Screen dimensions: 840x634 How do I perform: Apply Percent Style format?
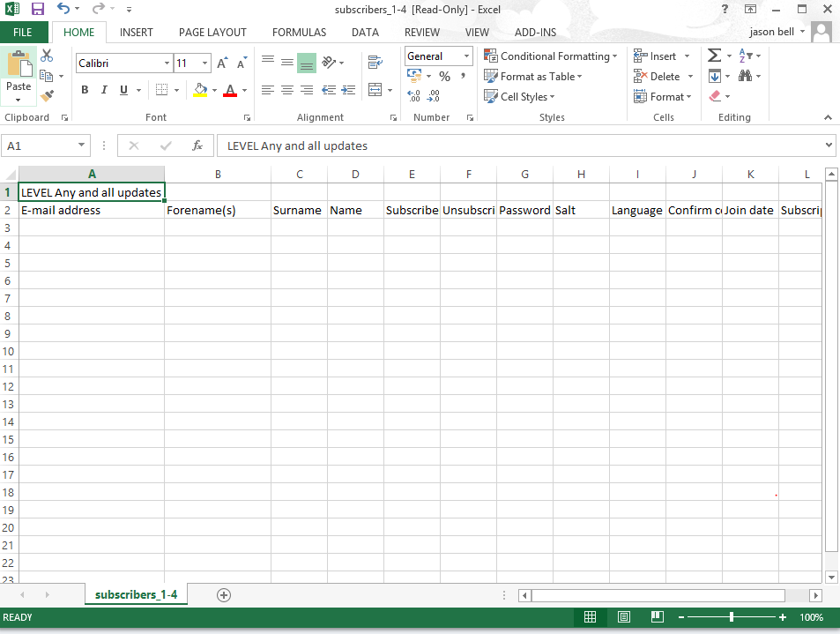tap(444, 76)
